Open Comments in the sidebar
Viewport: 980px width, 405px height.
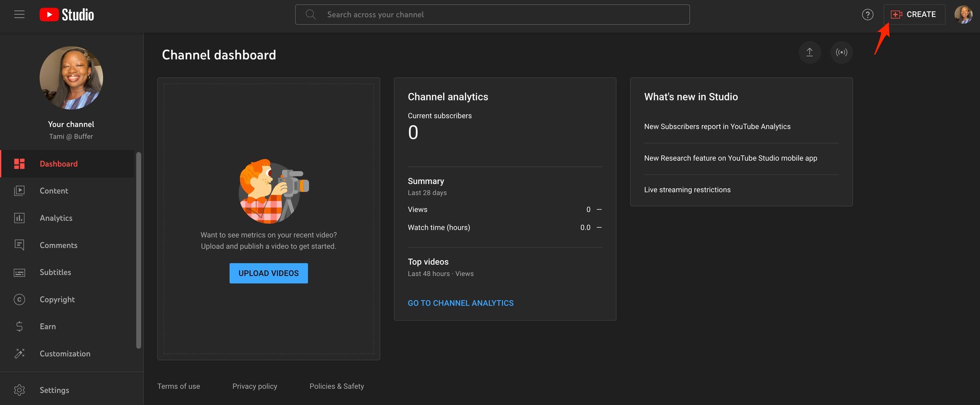[x=58, y=245]
